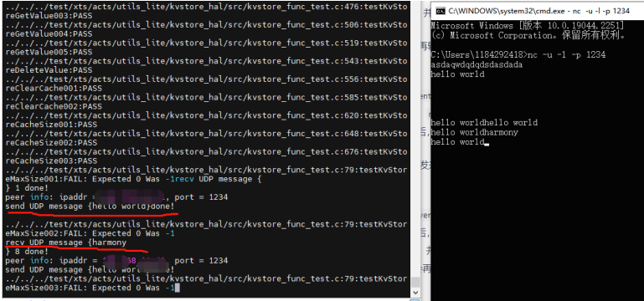Click the terminal scrollbar down arrow

click(415, 293)
